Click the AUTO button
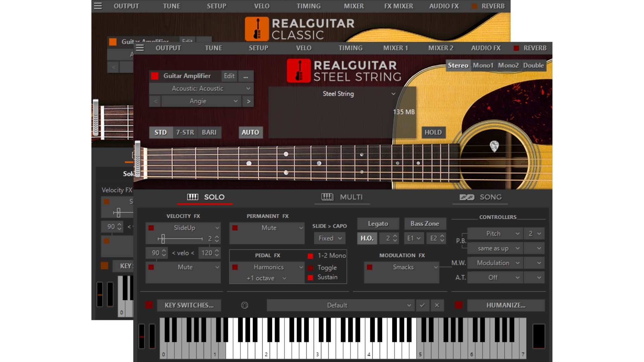This screenshot has height=362, width=644. click(x=251, y=132)
